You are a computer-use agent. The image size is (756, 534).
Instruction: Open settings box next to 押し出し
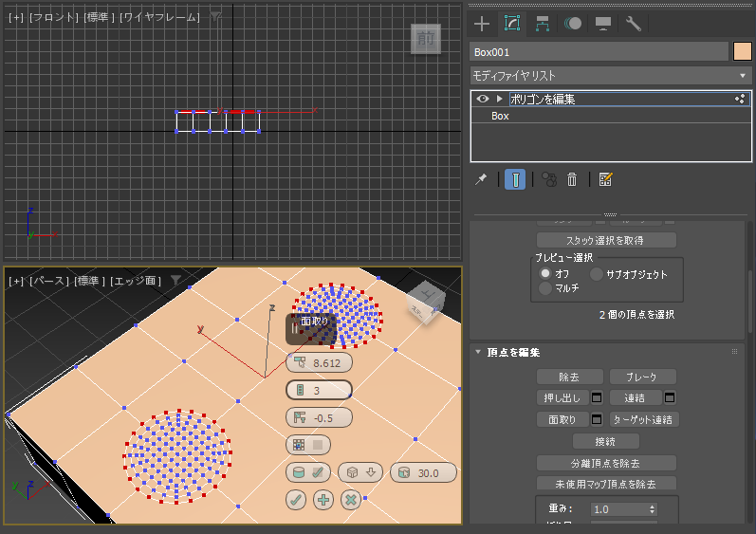pos(597,397)
